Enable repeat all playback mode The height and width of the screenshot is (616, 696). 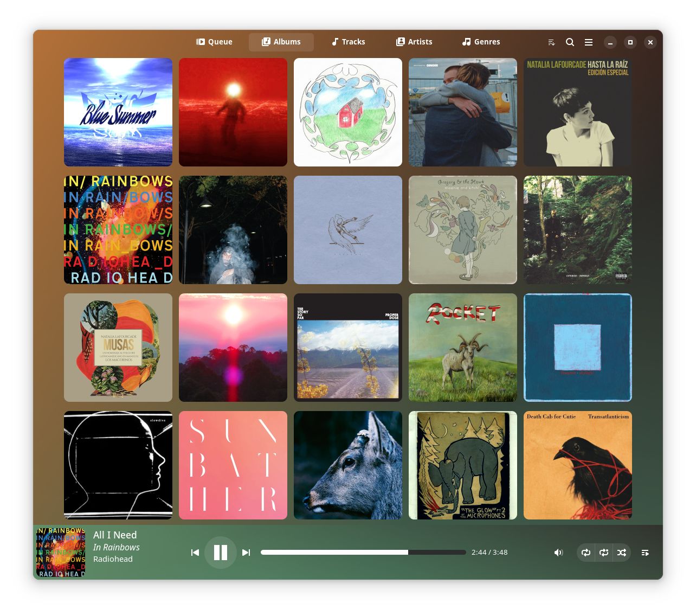(x=586, y=552)
